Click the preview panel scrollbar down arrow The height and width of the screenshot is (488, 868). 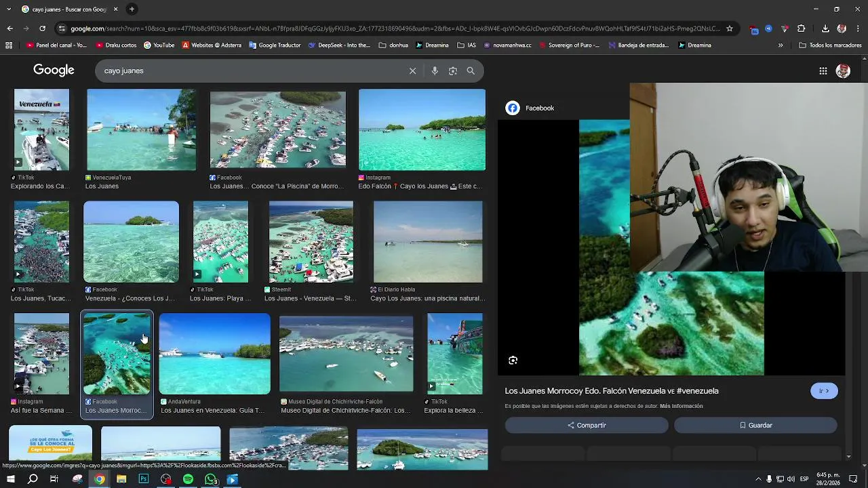pos(848,457)
